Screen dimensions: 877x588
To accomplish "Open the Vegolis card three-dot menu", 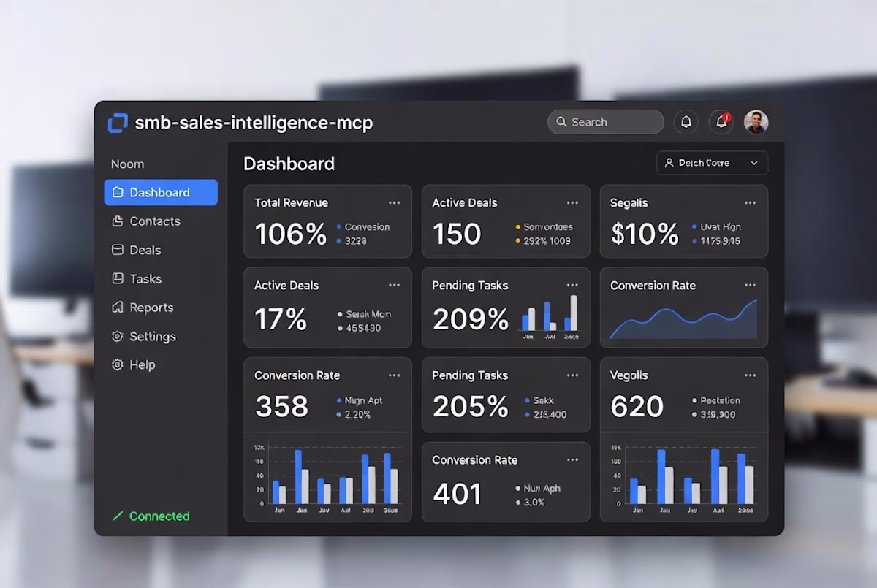I will coord(750,375).
